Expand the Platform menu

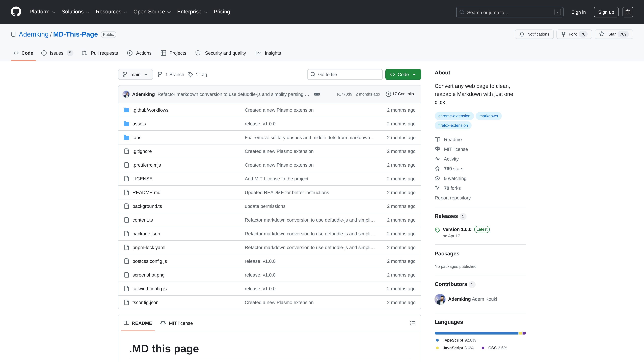click(42, 12)
